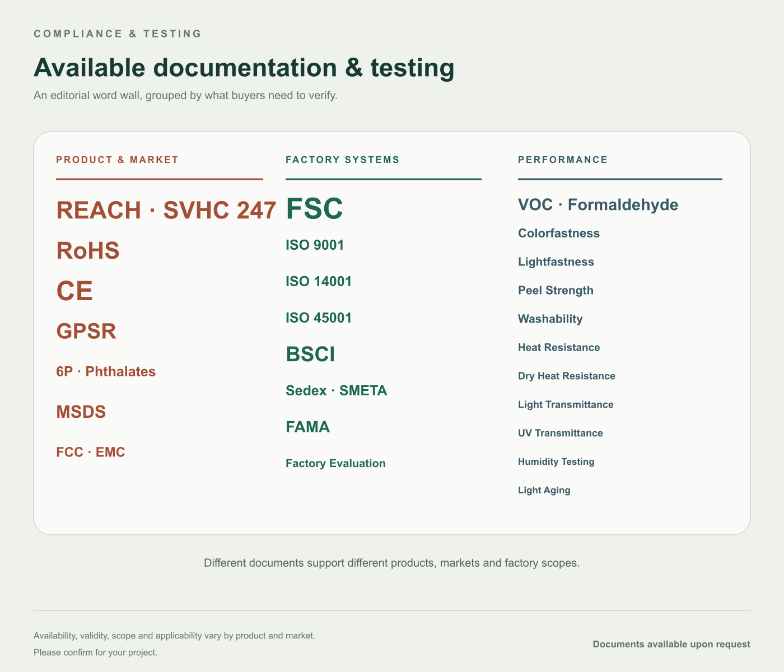784x672 pixels.
Task: Click 'Availability, validity, scope' footer note
Action: 174,636
